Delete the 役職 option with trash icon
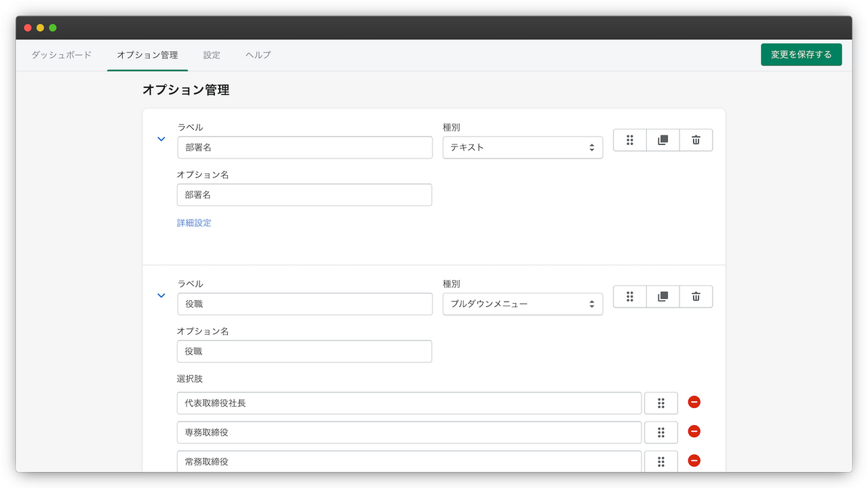Screen dimensions: 868x488 (696, 297)
